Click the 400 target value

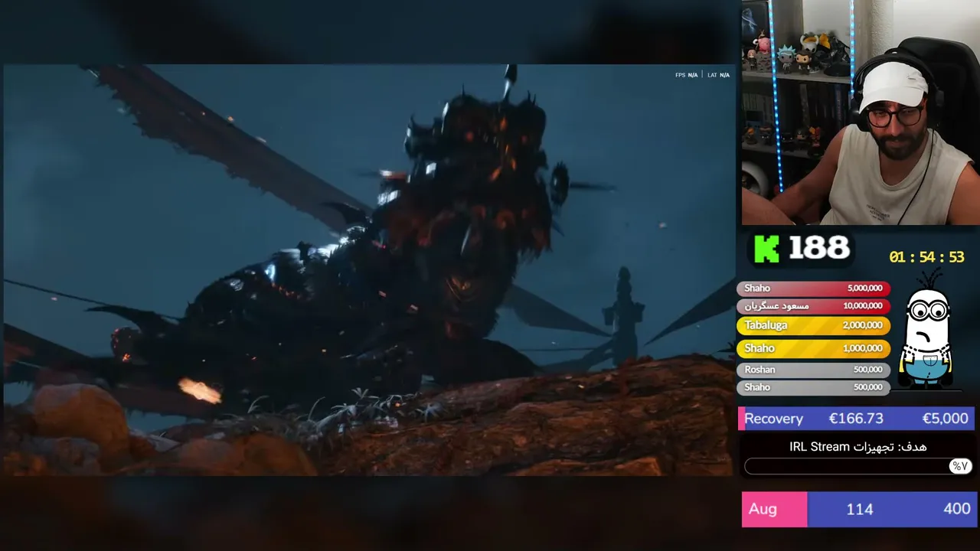click(957, 509)
